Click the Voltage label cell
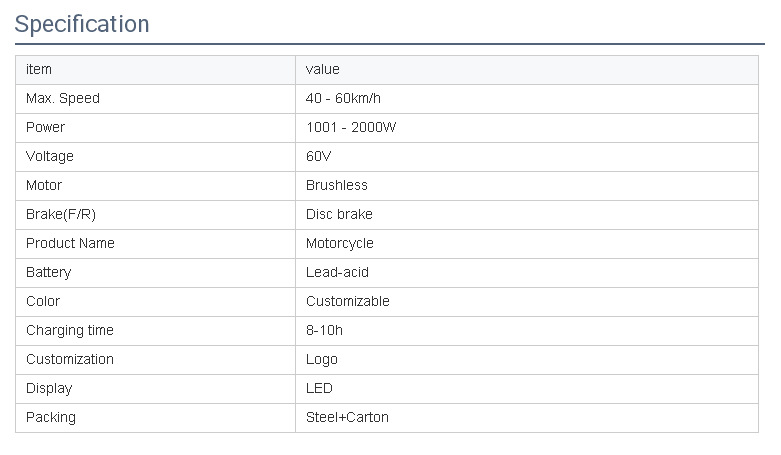The image size is (781, 455). pyautogui.click(x=50, y=156)
